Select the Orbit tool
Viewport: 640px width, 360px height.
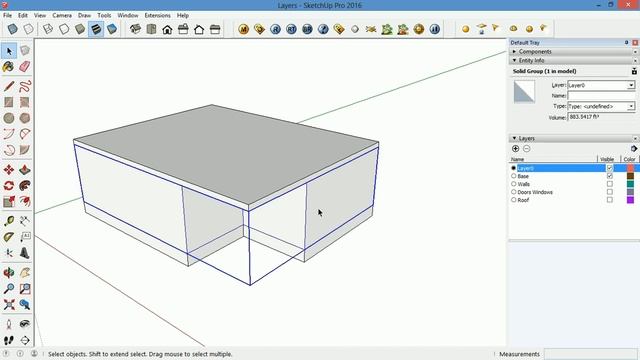(9, 273)
